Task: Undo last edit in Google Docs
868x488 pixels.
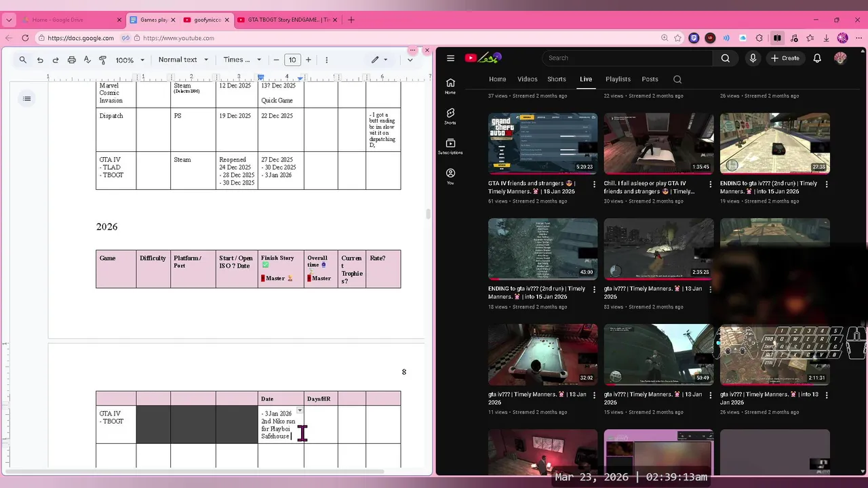Action: click(40, 60)
